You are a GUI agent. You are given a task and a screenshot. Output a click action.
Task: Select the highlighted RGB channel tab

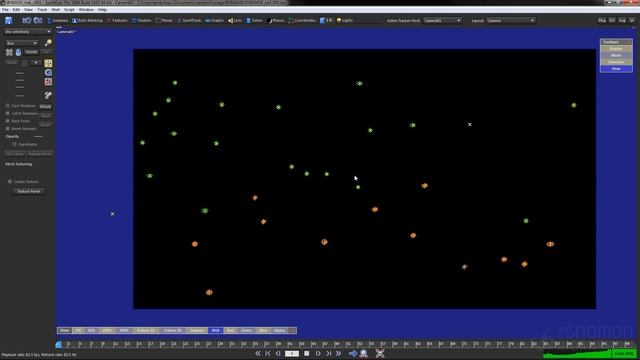pos(216,330)
